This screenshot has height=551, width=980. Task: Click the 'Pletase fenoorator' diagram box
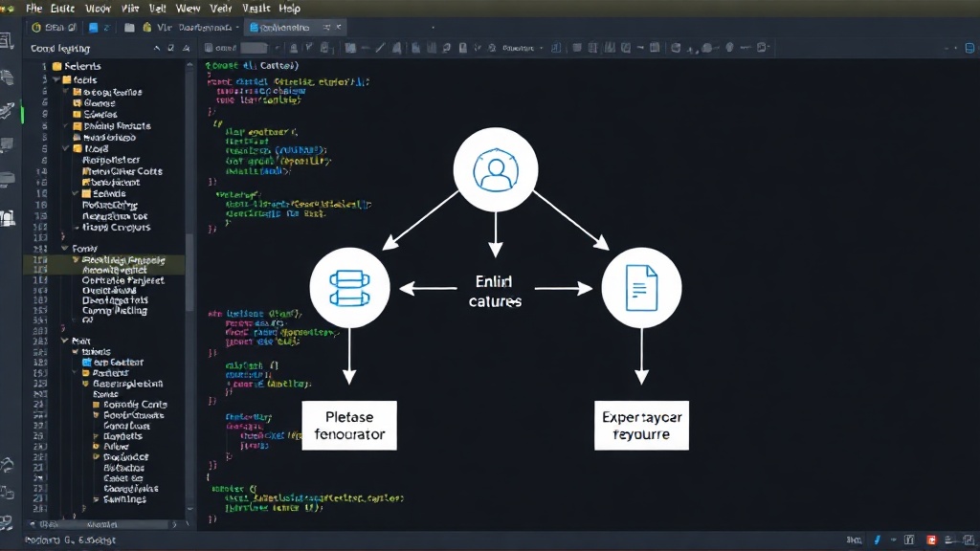tap(349, 426)
